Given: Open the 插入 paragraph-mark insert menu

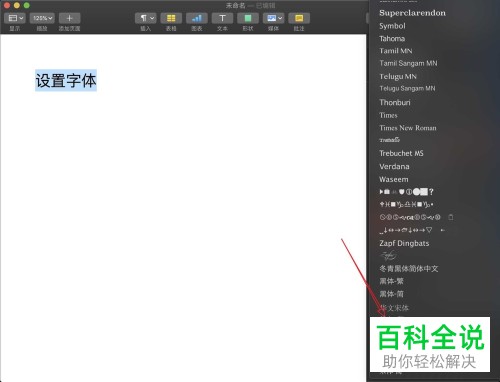Looking at the screenshot, I should tap(146, 18).
